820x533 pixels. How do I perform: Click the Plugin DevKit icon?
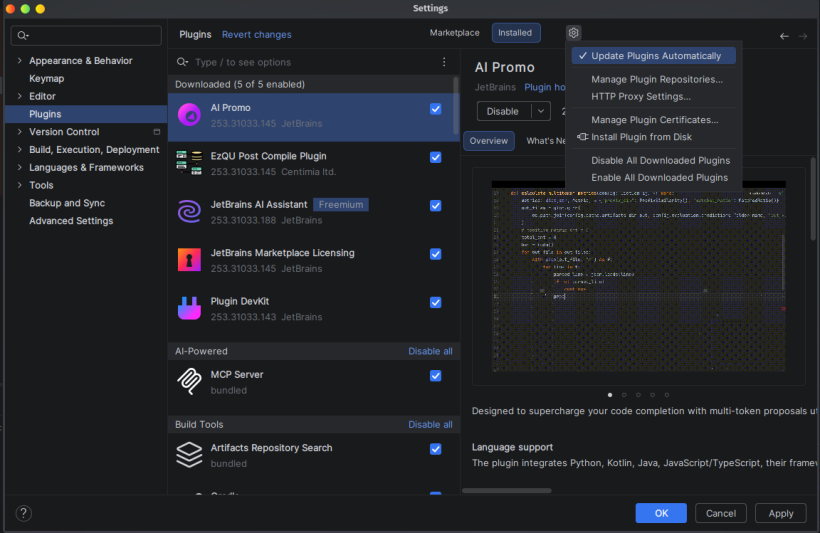tap(189, 308)
